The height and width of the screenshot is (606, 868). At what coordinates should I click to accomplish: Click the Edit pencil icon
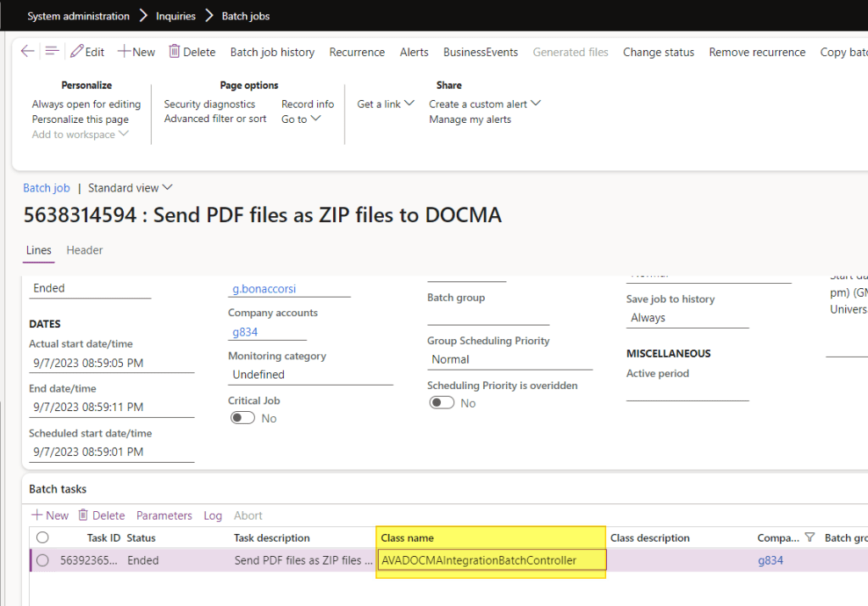(77, 52)
